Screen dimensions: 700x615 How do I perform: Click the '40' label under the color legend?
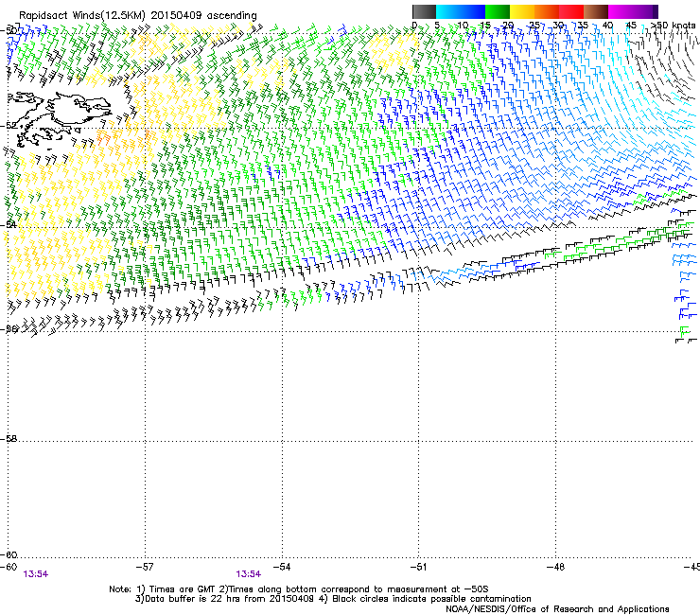coord(607,25)
